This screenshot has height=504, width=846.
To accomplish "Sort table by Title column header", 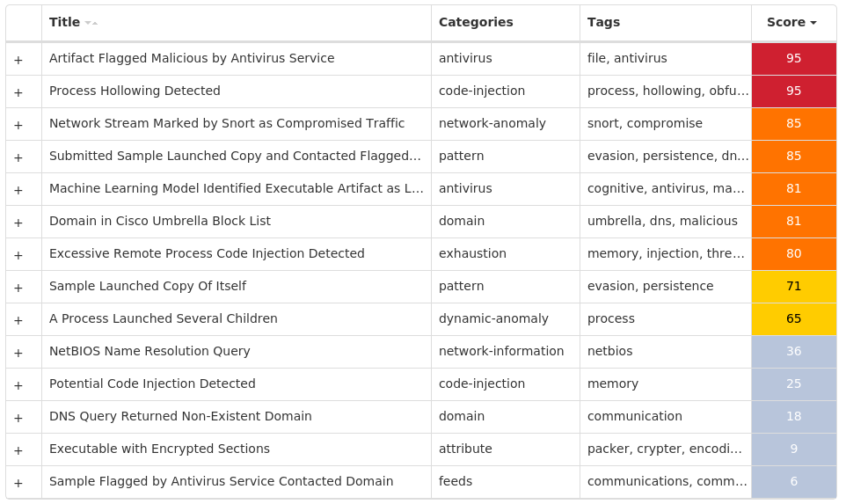I will (x=65, y=23).
